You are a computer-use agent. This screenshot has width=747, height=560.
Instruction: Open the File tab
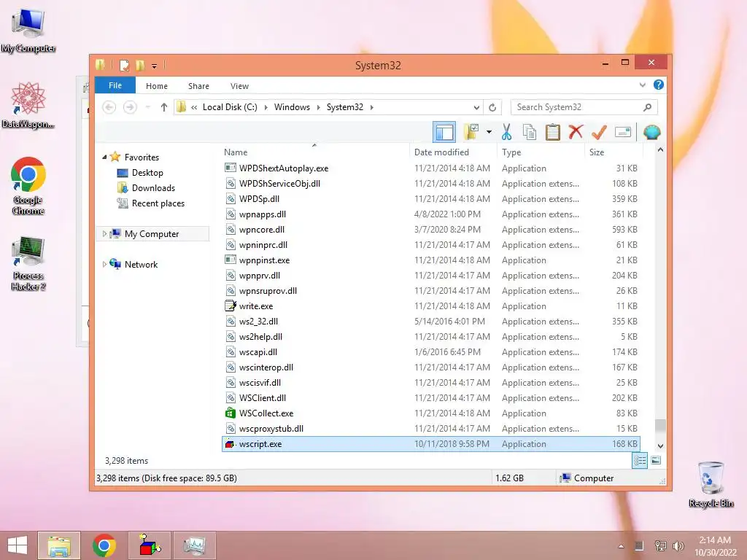(115, 85)
